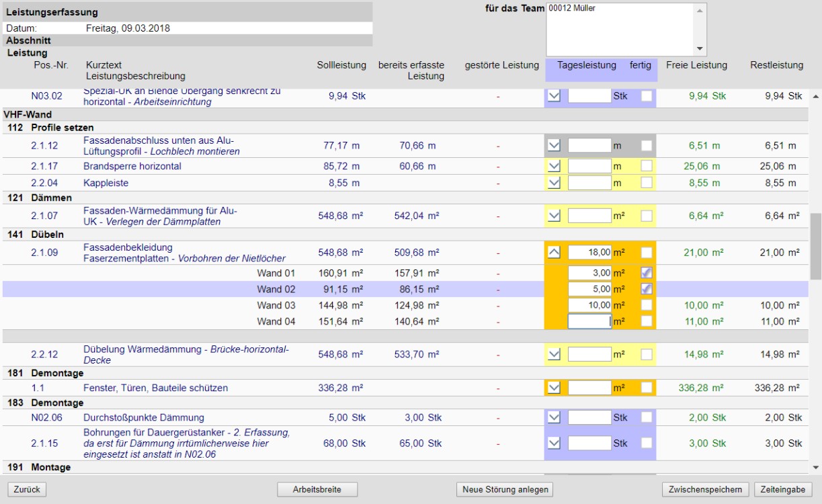Focus Tagesleistung field for Durchstoßpunkte Dämmung
The height and width of the screenshot is (504, 822).
589,417
